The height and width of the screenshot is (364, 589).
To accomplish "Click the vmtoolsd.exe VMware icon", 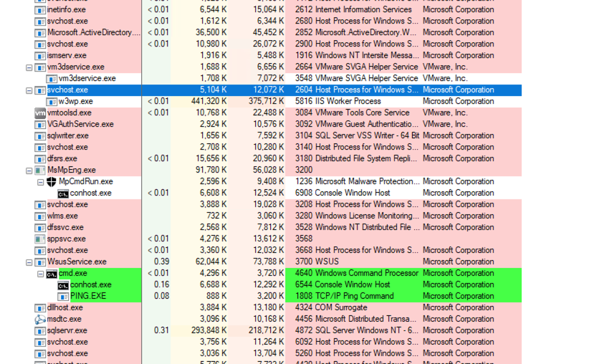I will (x=40, y=113).
